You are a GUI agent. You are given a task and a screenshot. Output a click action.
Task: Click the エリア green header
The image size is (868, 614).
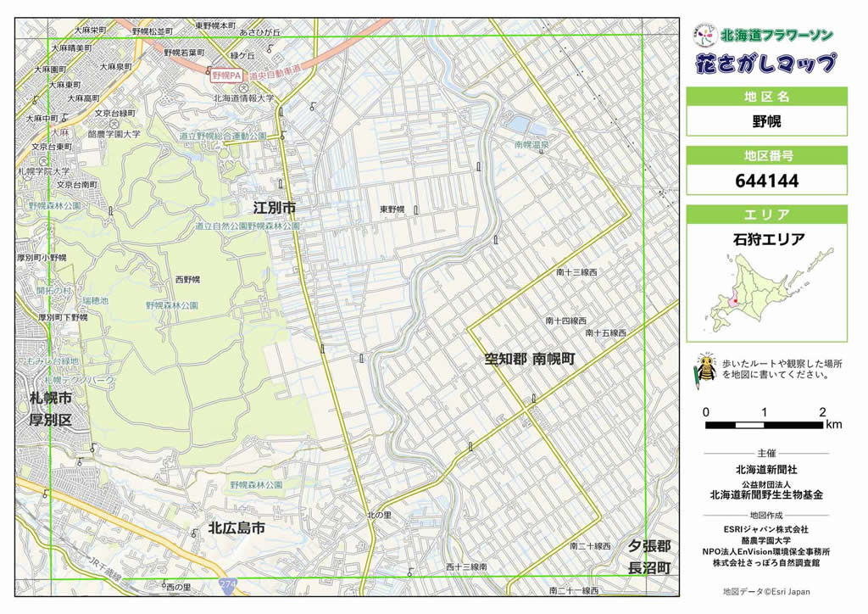coord(765,215)
